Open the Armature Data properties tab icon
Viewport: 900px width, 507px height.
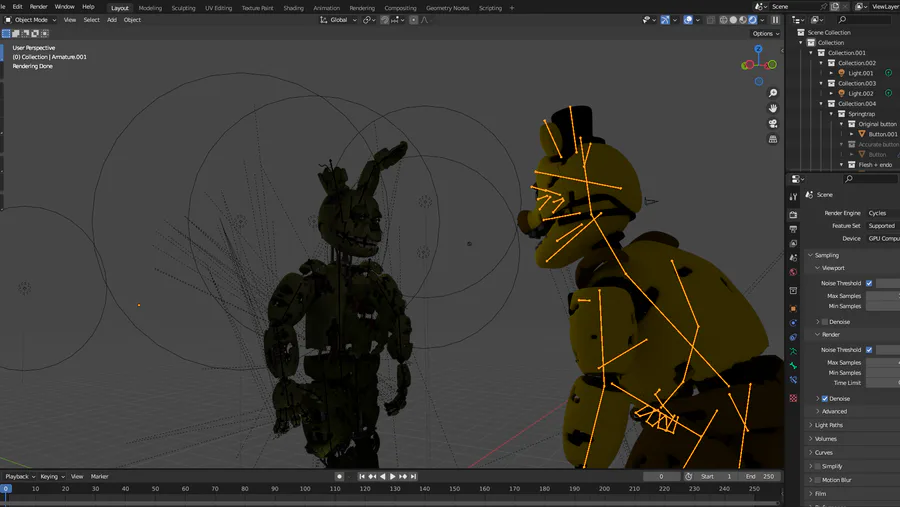point(793,351)
